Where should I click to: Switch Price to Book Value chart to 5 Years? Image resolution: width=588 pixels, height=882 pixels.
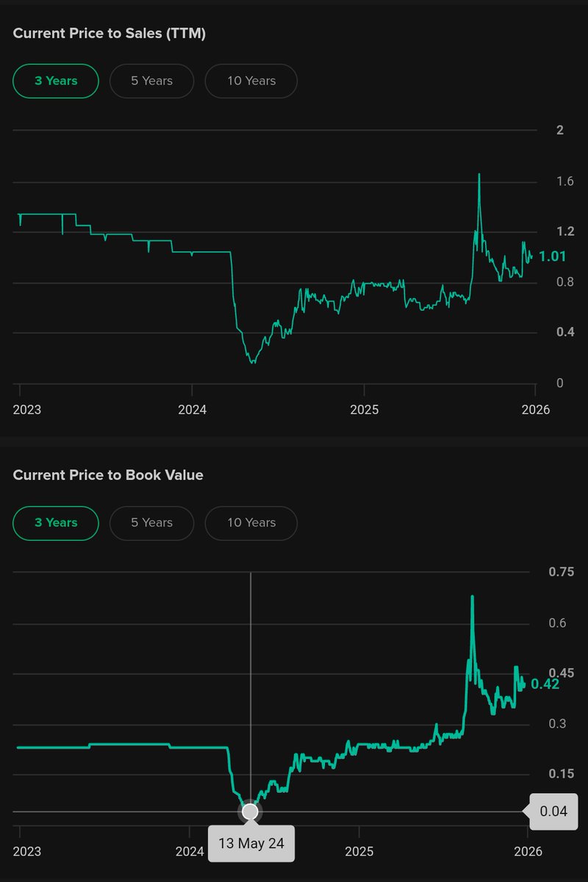pos(151,523)
